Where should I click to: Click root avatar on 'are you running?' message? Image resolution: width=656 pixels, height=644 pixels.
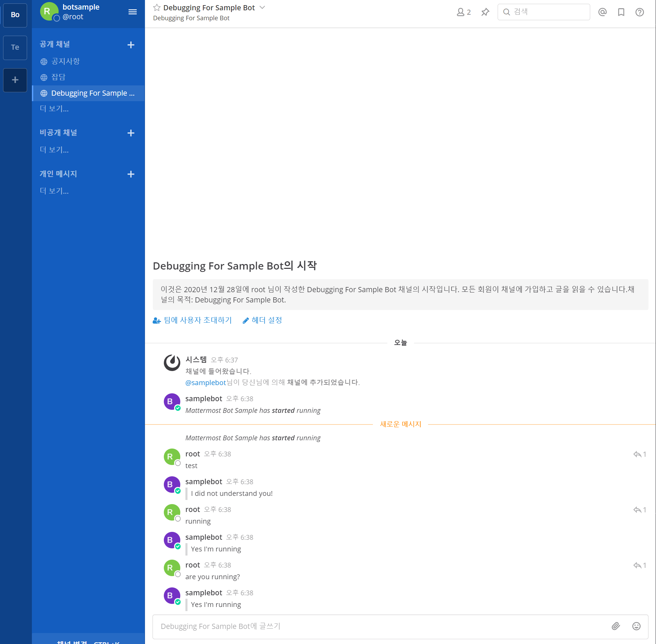(x=172, y=568)
